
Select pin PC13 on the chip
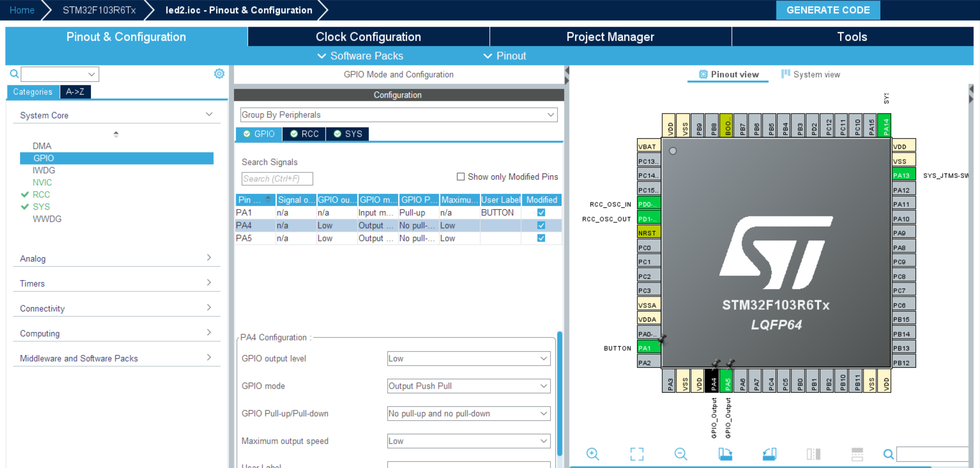click(648, 161)
